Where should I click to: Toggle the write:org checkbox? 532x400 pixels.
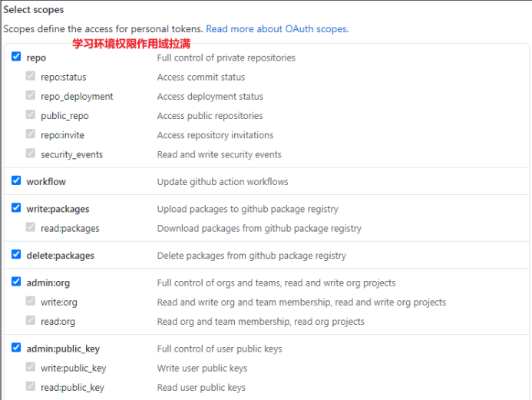coord(31,302)
